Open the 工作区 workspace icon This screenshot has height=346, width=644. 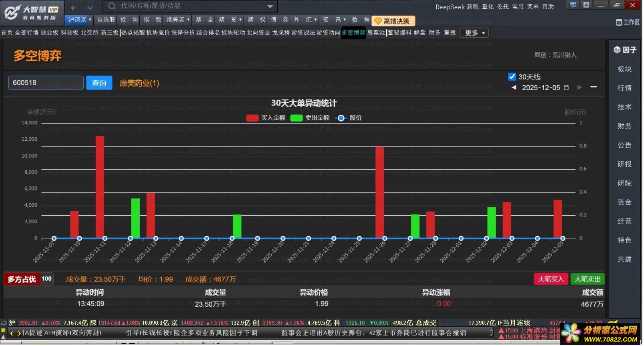(x=619, y=22)
